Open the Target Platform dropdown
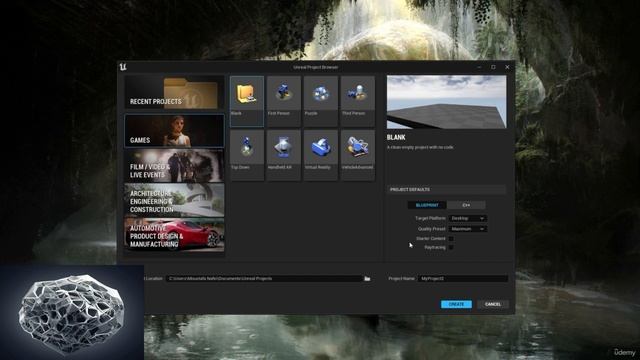This screenshot has height=360, width=640. point(468,218)
